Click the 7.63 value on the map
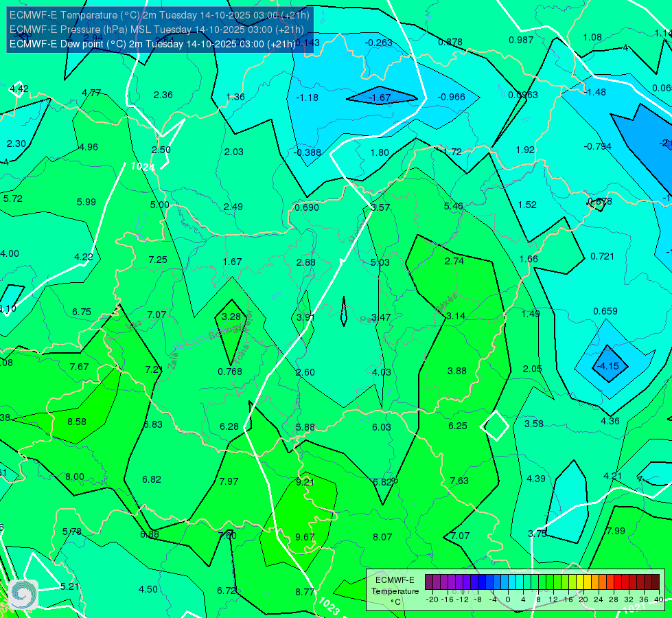 (x=459, y=481)
